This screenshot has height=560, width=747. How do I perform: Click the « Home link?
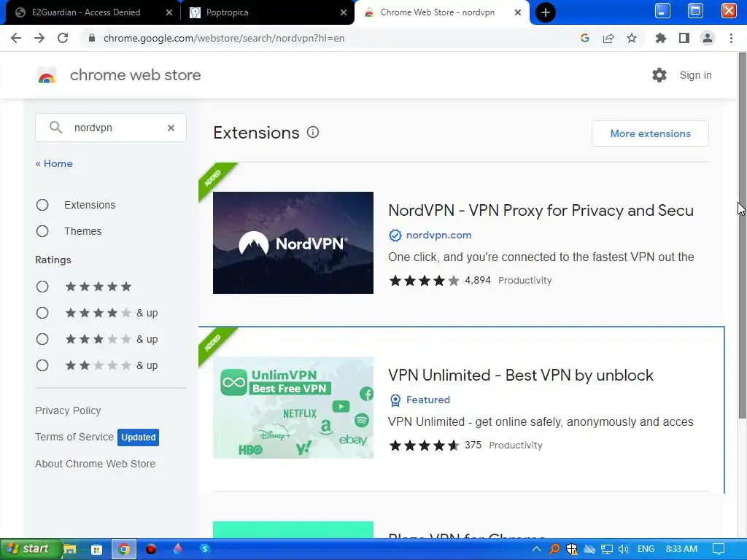[x=54, y=163]
